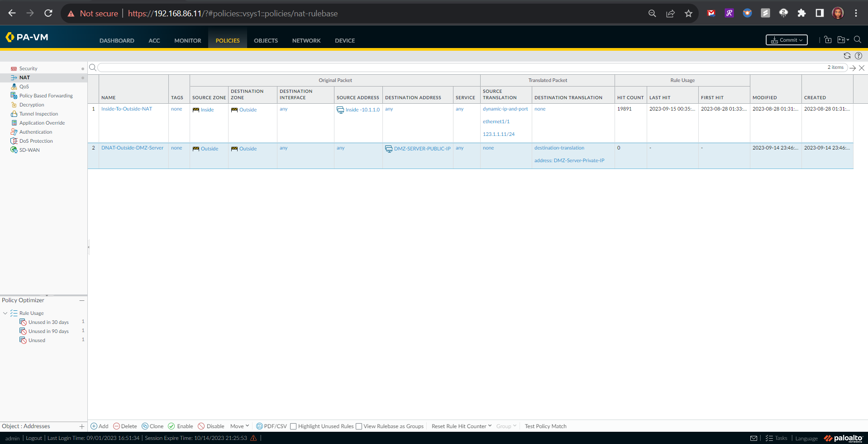The width and height of the screenshot is (868, 444).
Task: Click the search magnifier icon in top header
Action: click(858, 40)
